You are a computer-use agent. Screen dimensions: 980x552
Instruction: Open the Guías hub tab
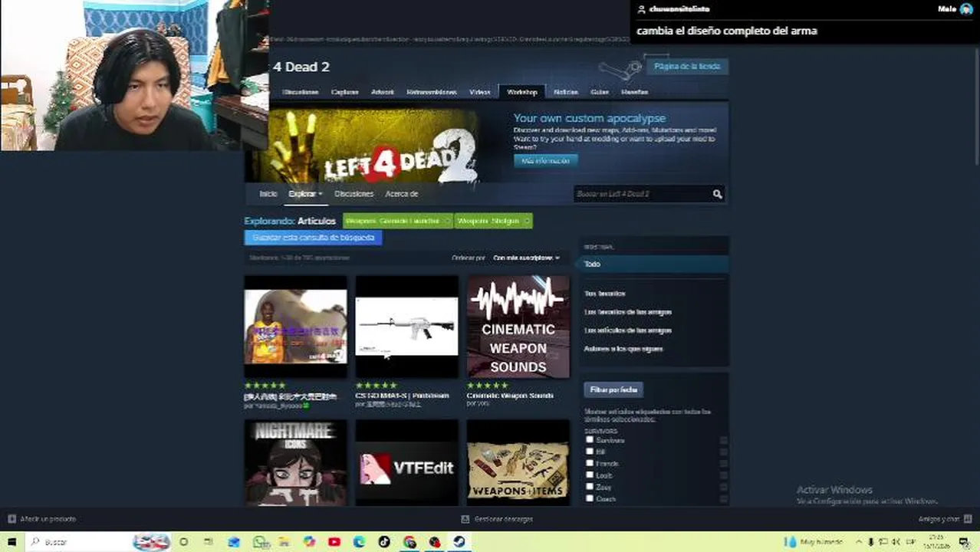[x=600, y=92]
